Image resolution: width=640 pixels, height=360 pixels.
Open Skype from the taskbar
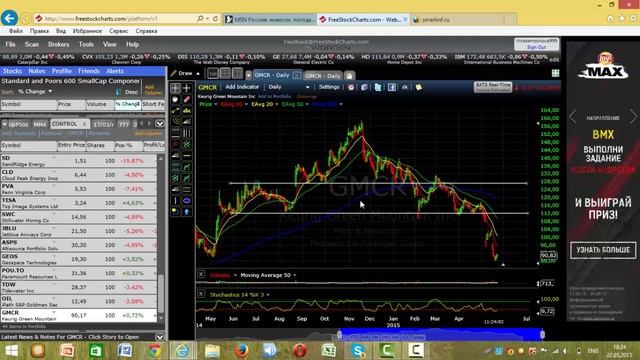(x=358, y=351)
